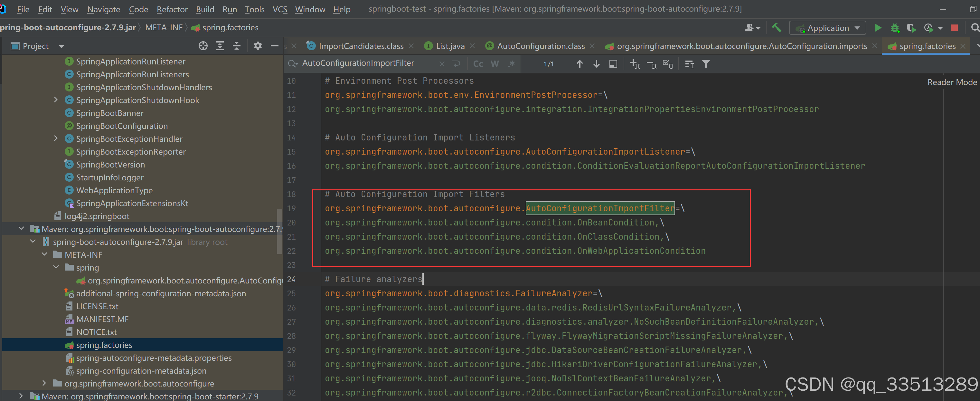This screenshot has width=980, height=401.
Task: Close the AutoConfigurationImportFilter search with the X
Action: (441, 63)
